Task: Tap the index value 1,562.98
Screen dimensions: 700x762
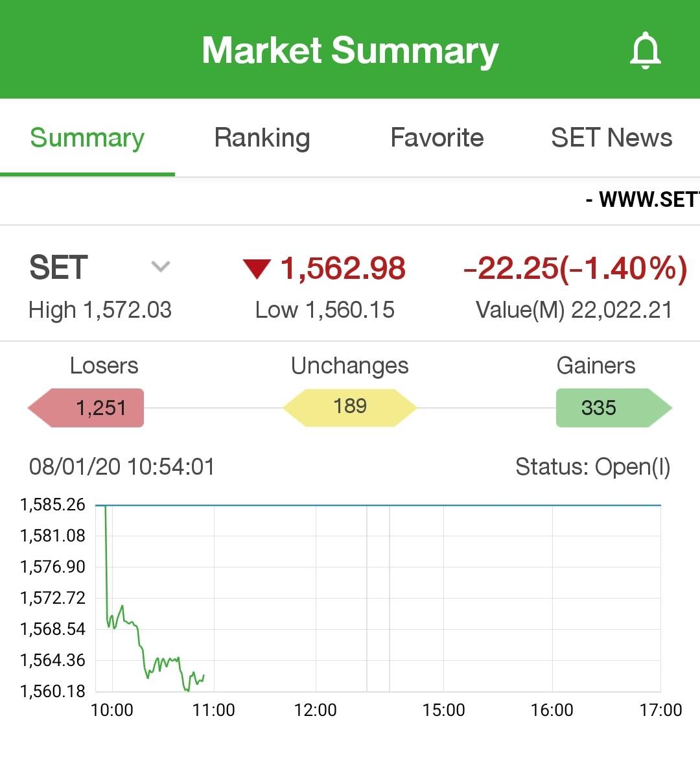Action: coord(343,268)
